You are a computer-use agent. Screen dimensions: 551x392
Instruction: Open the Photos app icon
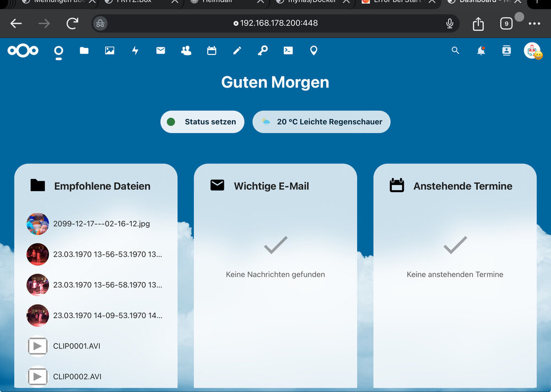[x=110, y=51]
